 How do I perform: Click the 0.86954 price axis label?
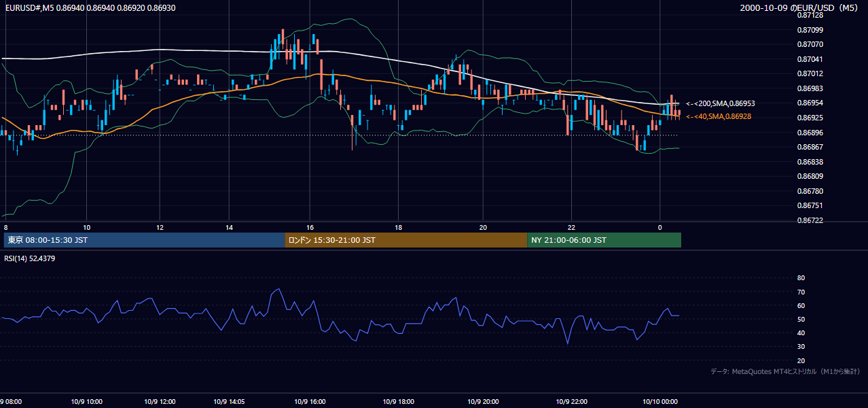(810, 103)
